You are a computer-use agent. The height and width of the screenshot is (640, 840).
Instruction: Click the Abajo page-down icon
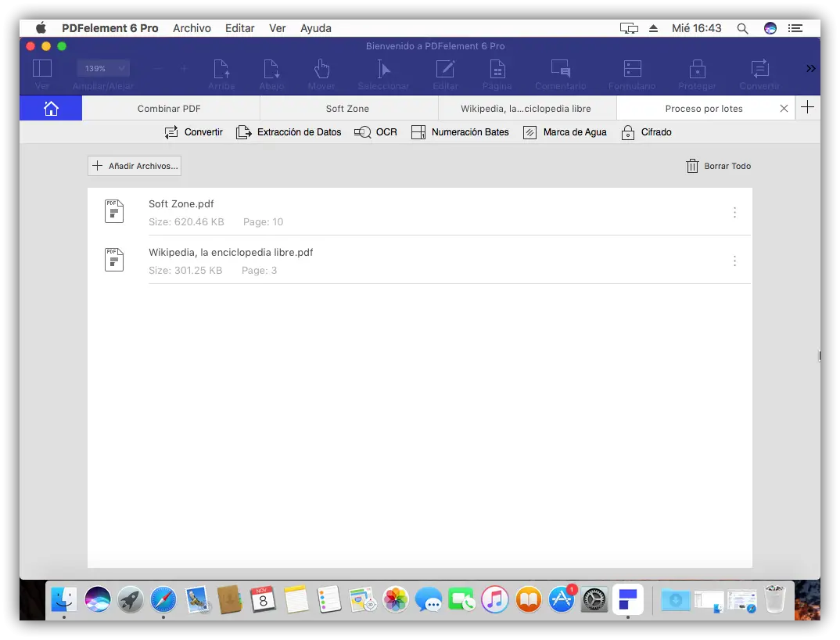tap(271, 69)
